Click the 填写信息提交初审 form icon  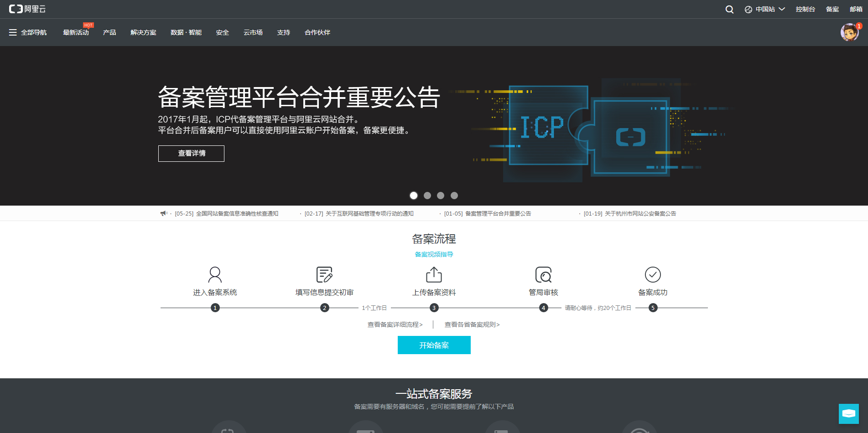324,275
